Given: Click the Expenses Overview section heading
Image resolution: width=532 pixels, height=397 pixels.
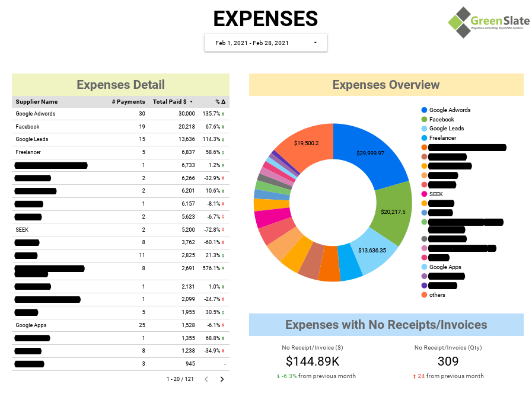Looking at the screenshot, I should [386, 85].
